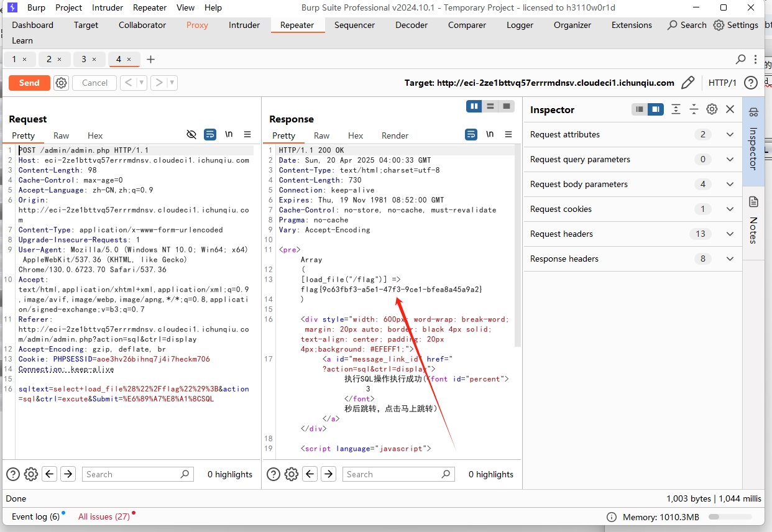Close the Inspector panel
The image size is (772, 532).
tap(730, 109)
